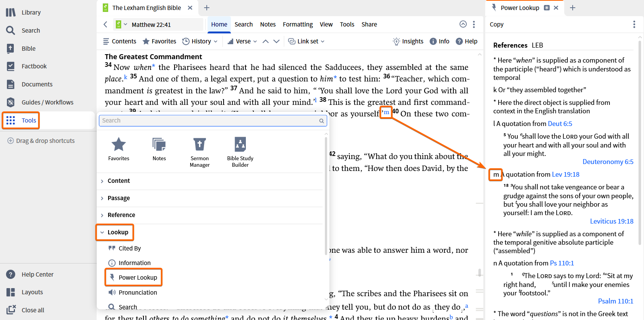Open the Information lookup tool
This screenshot has width=644, height=320.
(x=130, y=263)
